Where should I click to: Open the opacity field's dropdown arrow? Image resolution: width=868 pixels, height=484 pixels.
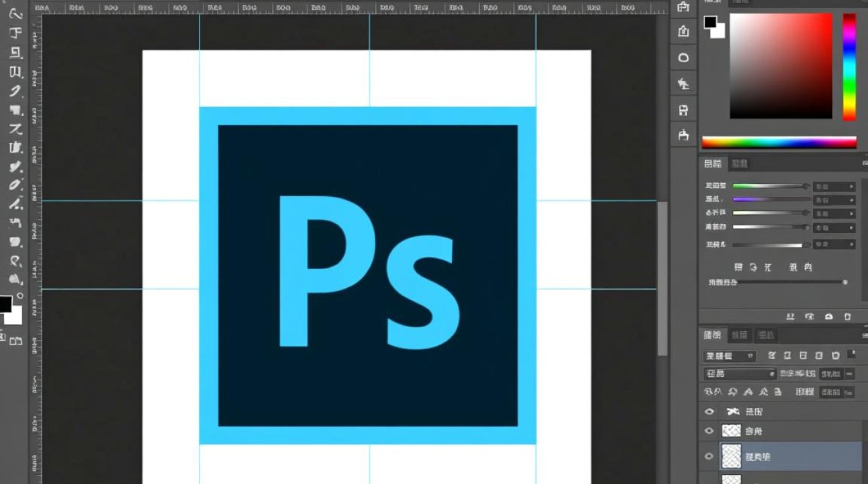(x=850, y=374)
